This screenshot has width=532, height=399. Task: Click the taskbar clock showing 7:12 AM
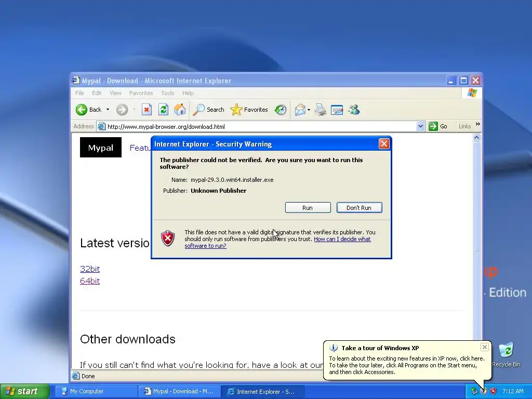pyautogui.click(x=513, y=391)
